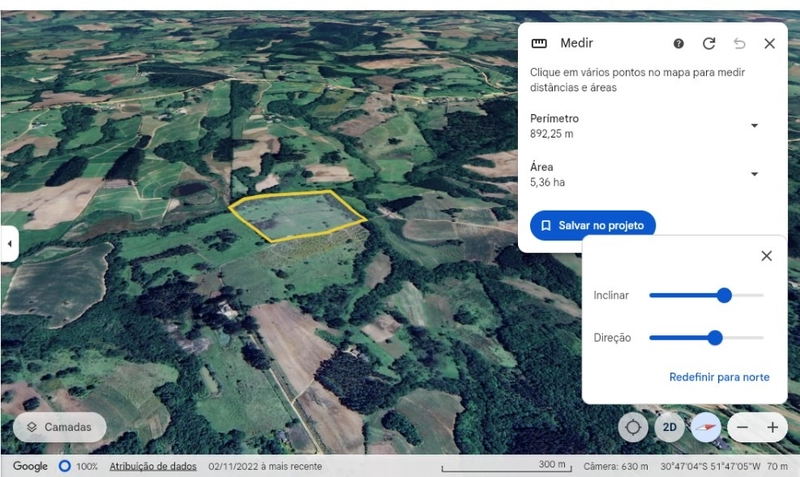Viewport: 800px width, 477px height.
Task: Click the my location target icon
Action: [x=633, y=427]
